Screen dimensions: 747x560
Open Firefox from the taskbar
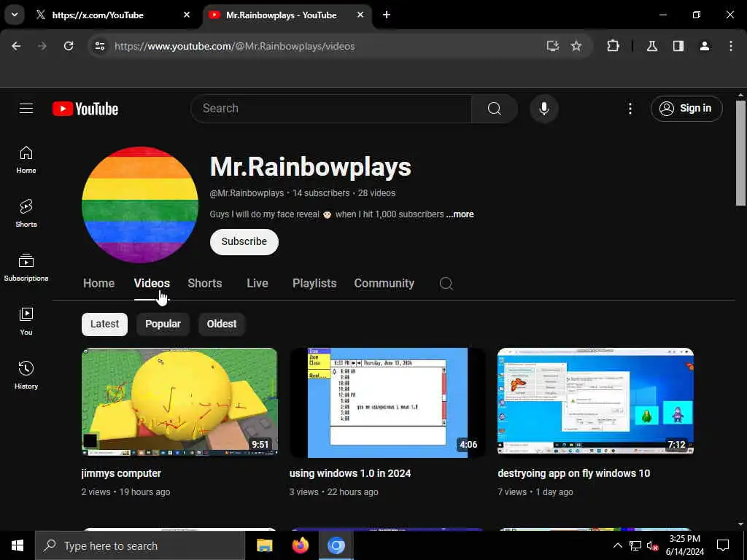(300, 545)
